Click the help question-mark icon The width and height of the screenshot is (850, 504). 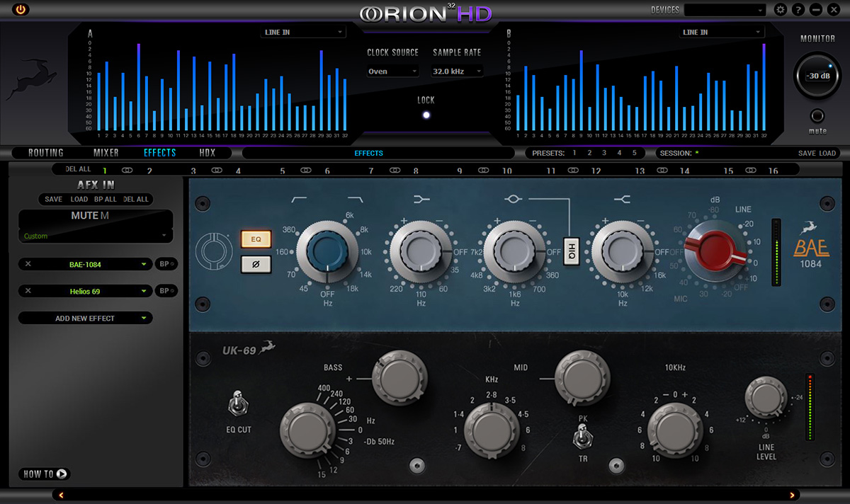(x=796, y=9)
